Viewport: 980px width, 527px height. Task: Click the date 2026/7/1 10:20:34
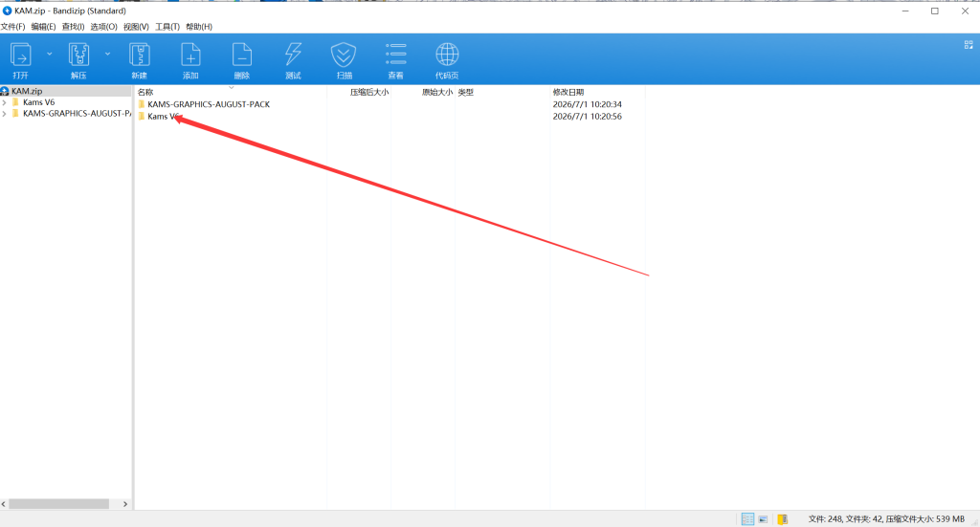tap(587, 104)
